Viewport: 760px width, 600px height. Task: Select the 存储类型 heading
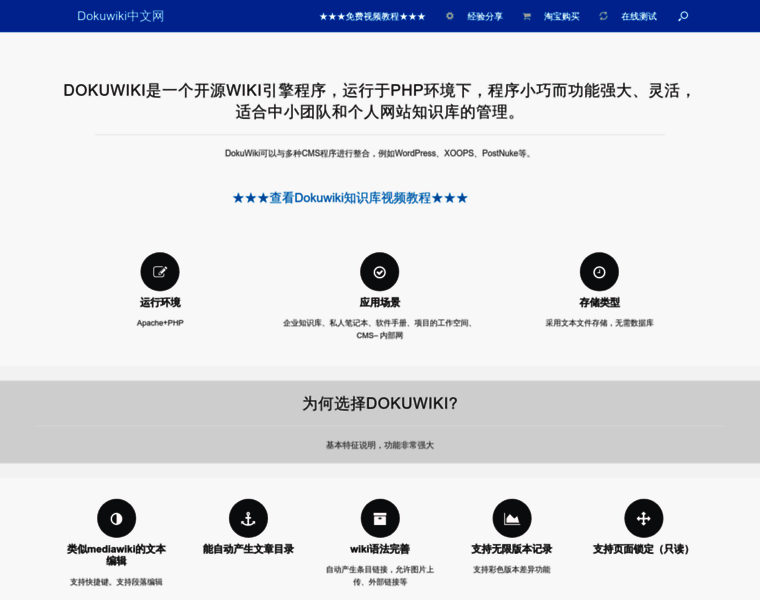[x=599, y=302]
